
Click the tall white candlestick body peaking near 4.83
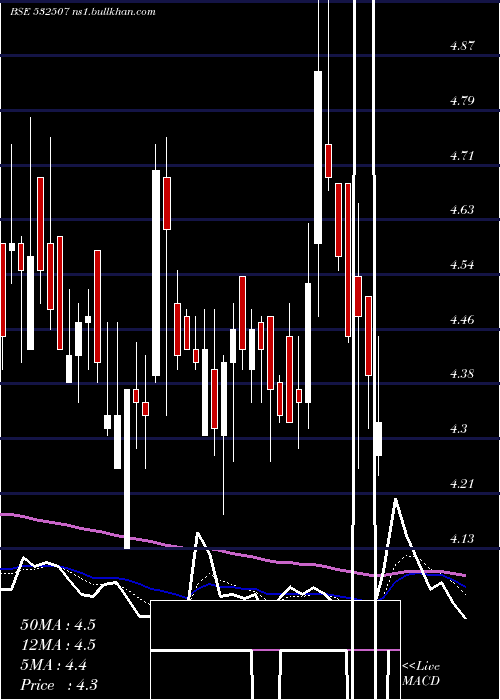pos(318,157)
